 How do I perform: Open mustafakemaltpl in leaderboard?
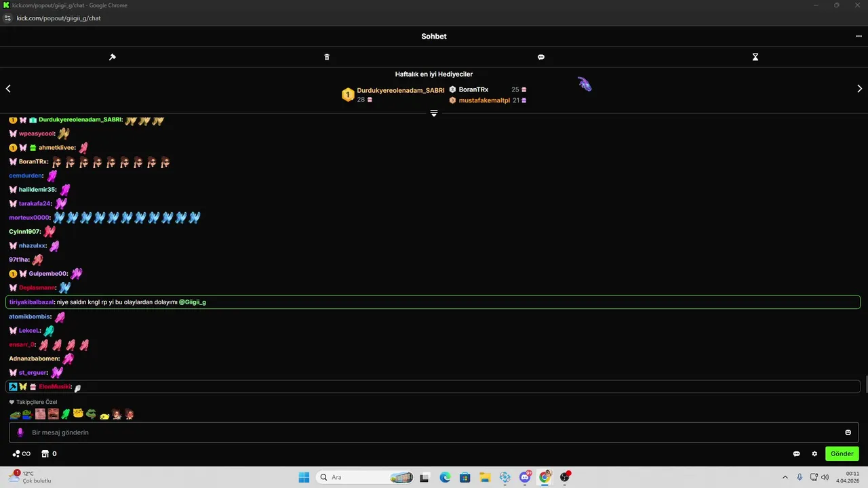(484, 100)
